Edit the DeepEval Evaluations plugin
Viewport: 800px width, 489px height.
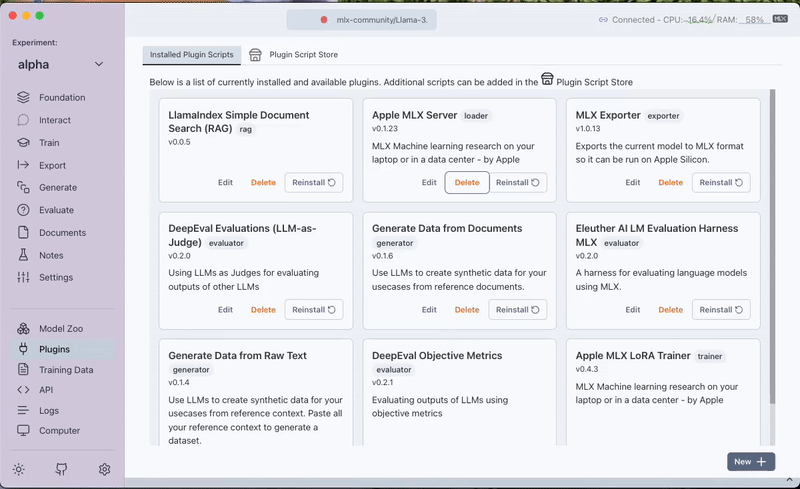coord(225,310)
